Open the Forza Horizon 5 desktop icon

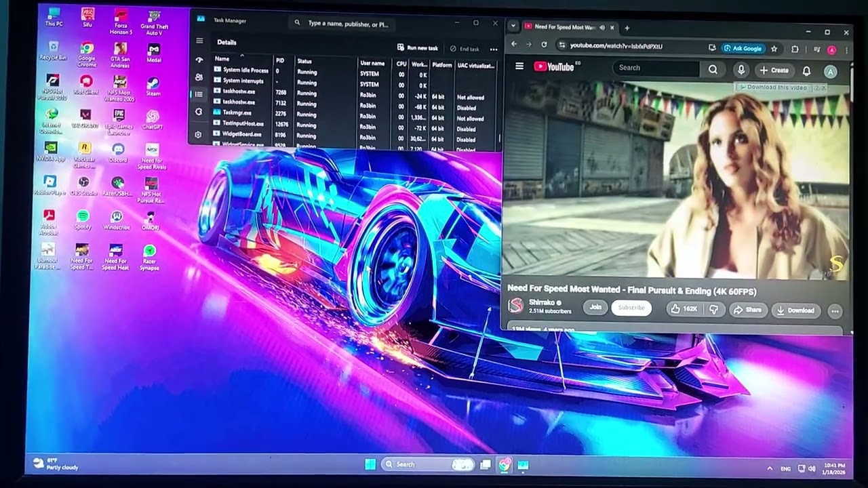120,22
